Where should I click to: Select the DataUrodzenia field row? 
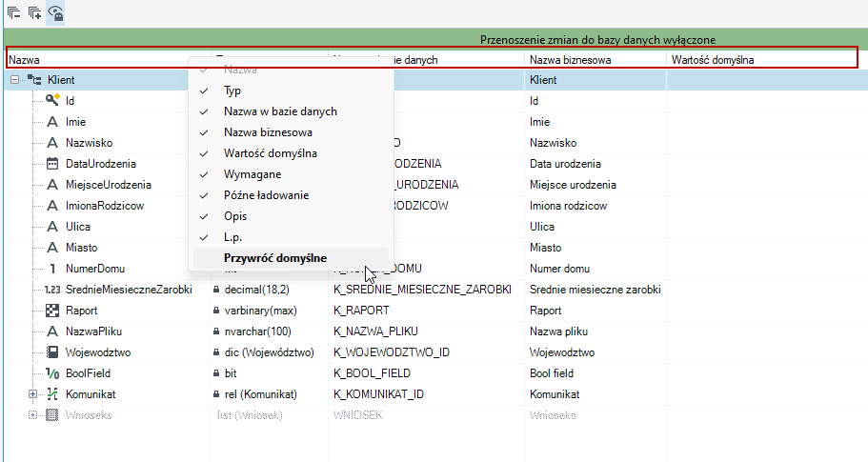[435, 164]
